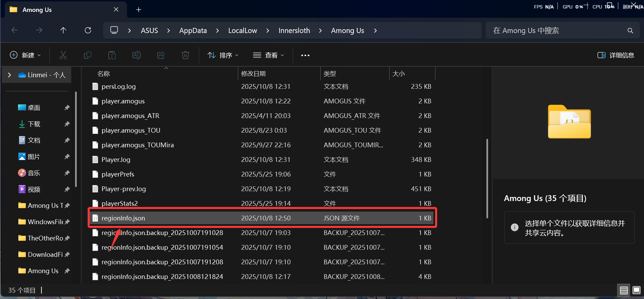
Task: Click the Share icon in toolbar
Action: pos(161,55)
